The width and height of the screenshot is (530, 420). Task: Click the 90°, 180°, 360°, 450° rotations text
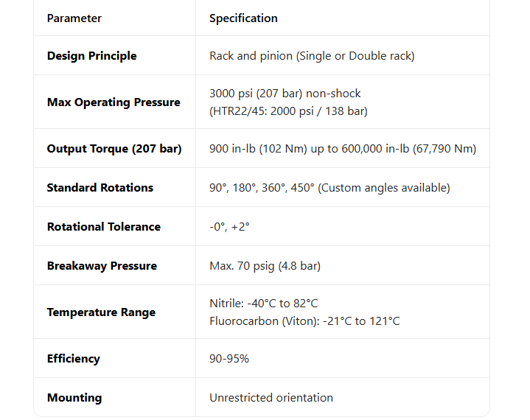point(329,188)
